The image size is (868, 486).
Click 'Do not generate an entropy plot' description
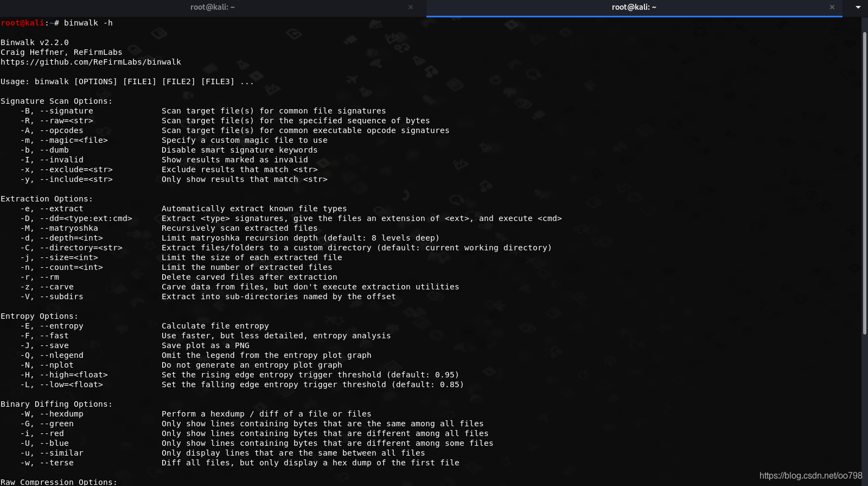coord(252,365)
